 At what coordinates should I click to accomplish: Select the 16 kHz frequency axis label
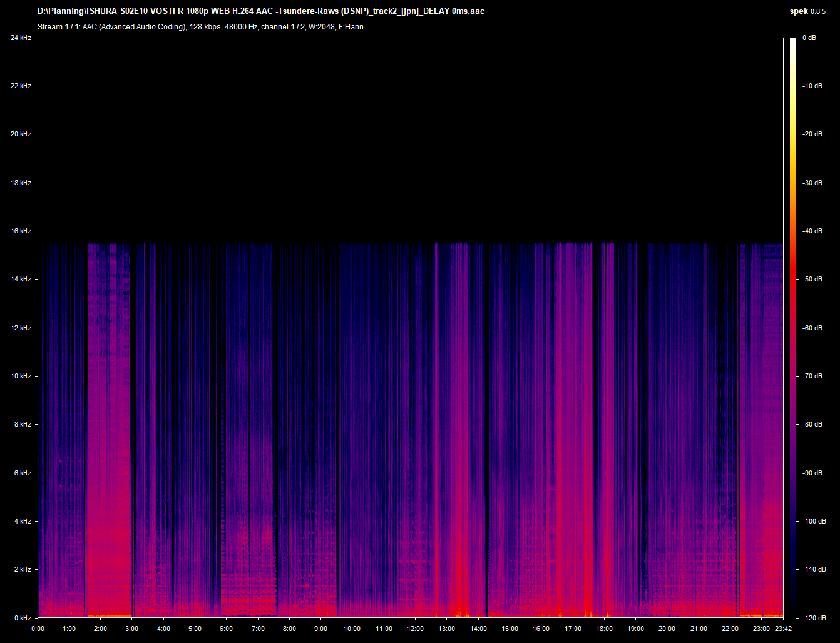pyautogui.click(x=21, y=231)
